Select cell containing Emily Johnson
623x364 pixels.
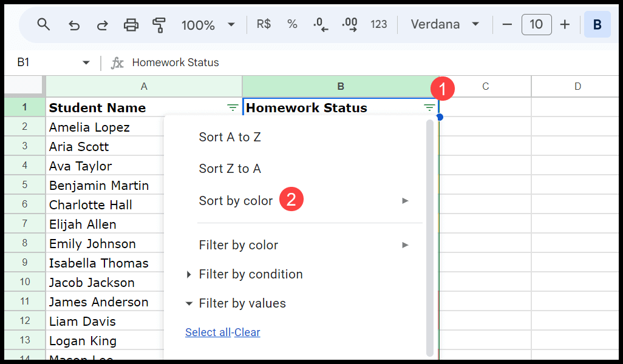[x=105, y=244]
